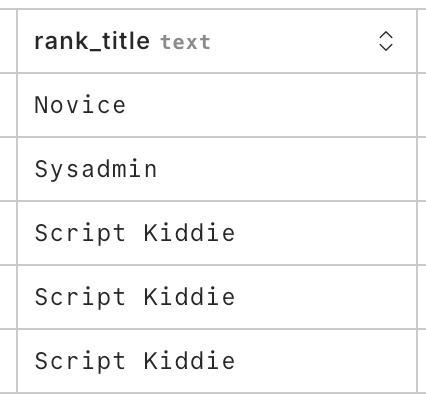Select the last Script Kiddie cell

click(x=217, y=361)
